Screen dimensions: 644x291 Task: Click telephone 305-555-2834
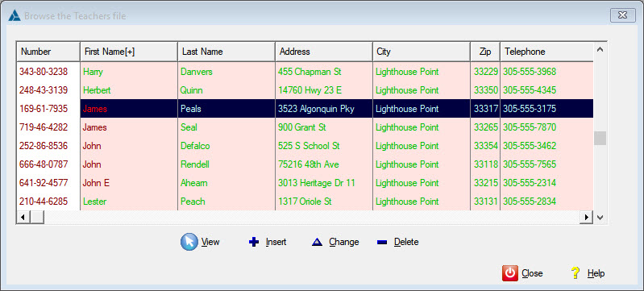tap(530, 201)
